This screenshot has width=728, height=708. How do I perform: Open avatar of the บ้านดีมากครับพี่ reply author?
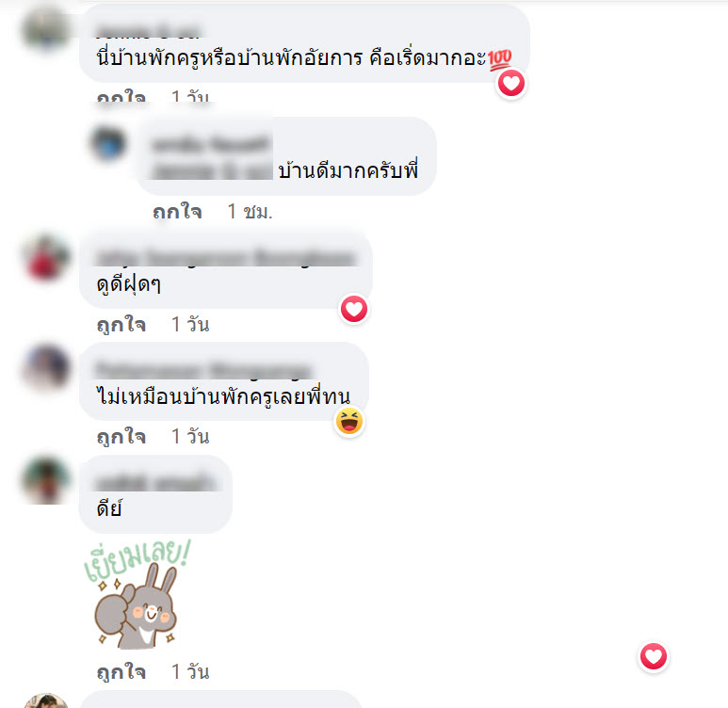point(108,143)
